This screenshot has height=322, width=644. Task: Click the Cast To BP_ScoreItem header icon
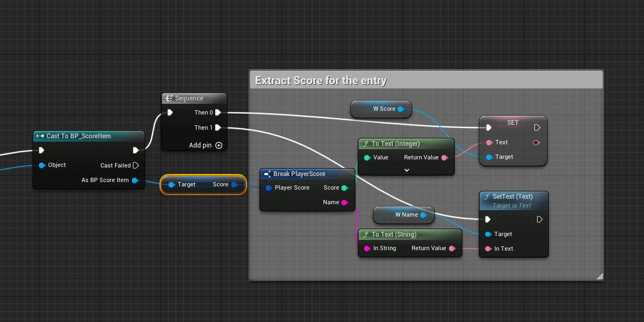(x=40, y=136)
